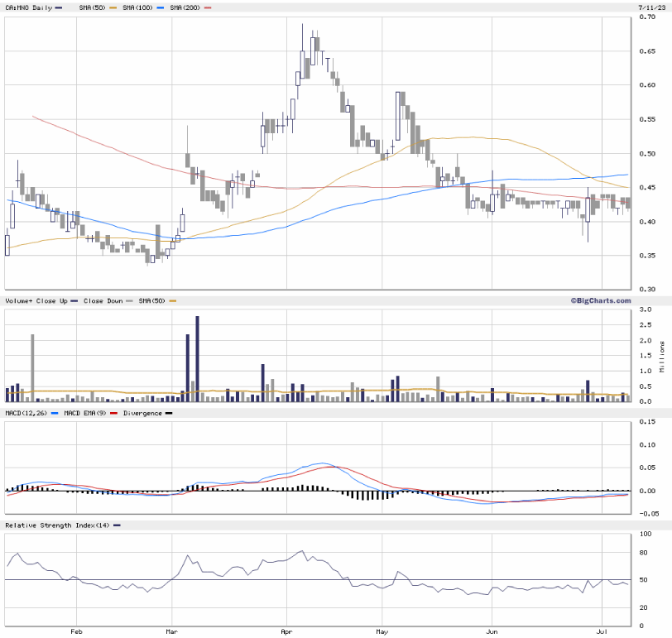Click the volume panel SMA(50) legend swatch

point(173,301)
